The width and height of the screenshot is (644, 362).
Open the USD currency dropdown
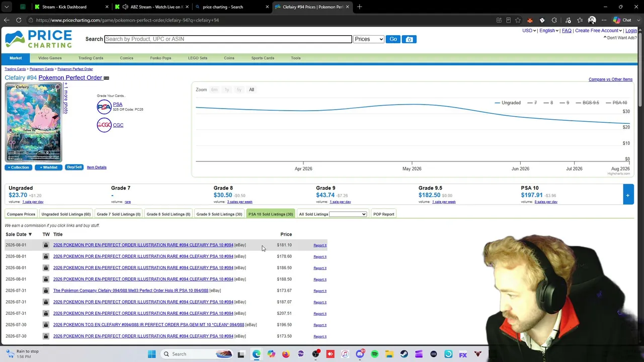(529, 31)
